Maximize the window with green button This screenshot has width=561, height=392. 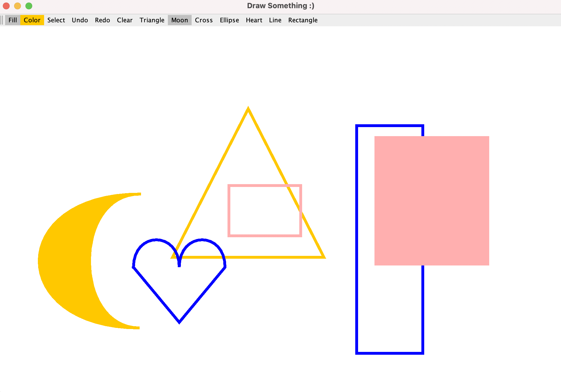click(29, 6)
